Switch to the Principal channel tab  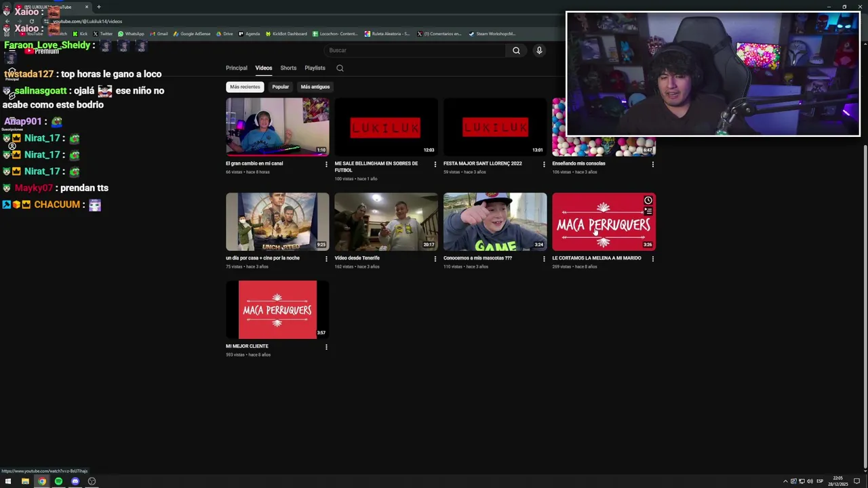pos(237,68)
